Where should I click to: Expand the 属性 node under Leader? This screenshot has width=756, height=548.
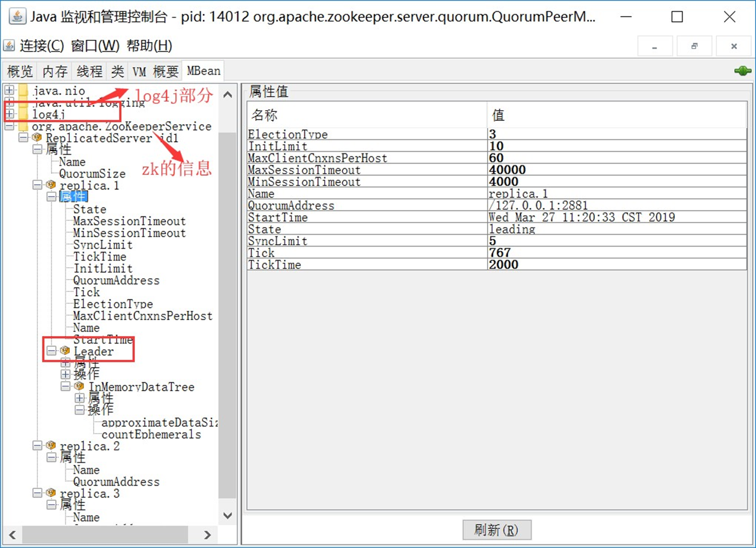[66, 363]
